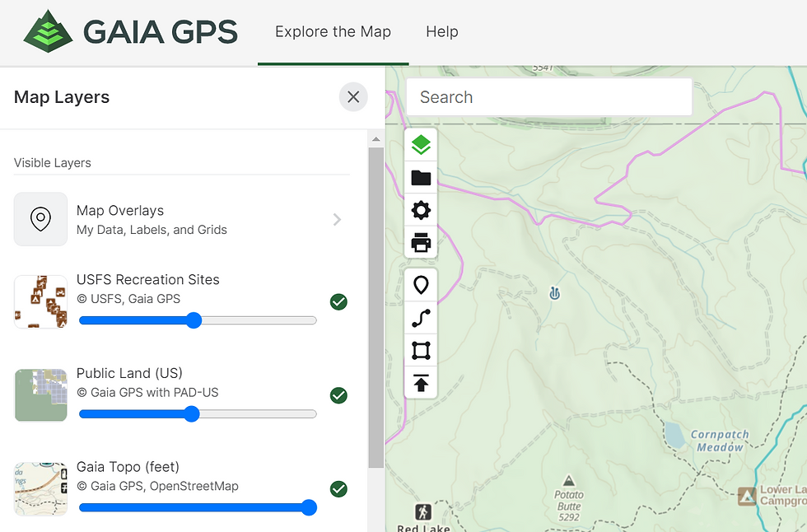Select the route drawing tool
This screenshot has width=807, height=532.
(421, 317)
